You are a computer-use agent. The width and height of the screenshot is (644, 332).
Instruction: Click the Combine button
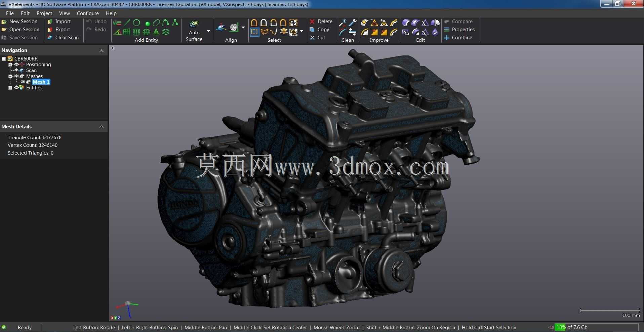click(458, 38)
